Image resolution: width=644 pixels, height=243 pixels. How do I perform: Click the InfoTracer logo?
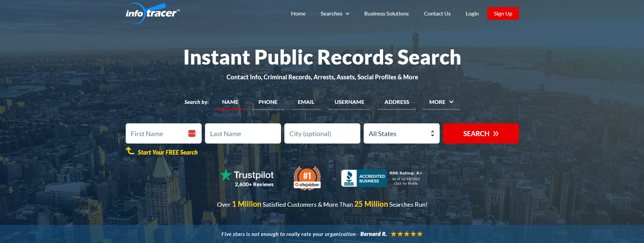click(x=152, y=13)
